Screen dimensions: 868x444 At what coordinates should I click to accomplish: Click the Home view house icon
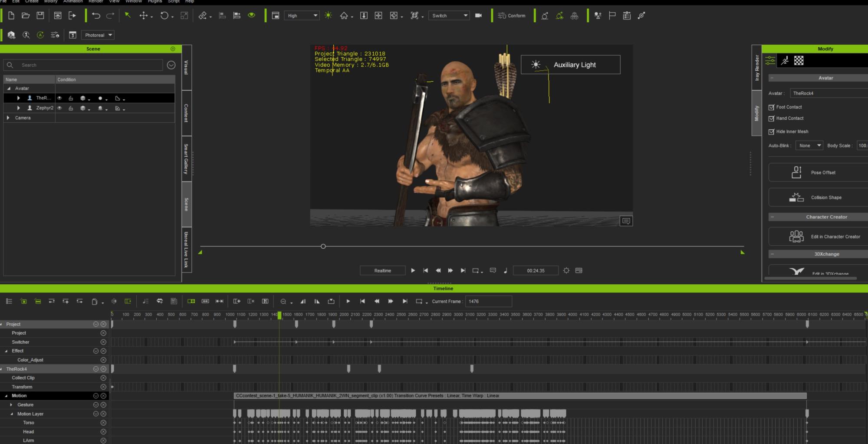344,16
